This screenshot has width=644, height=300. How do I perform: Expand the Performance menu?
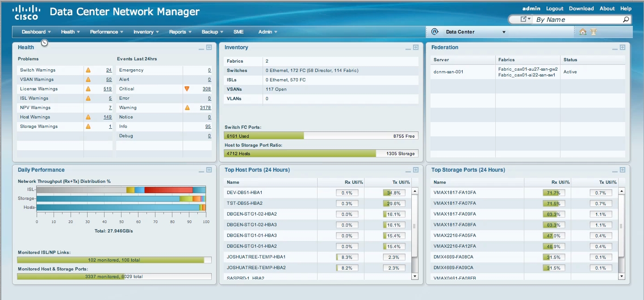[x=107, y=32]
